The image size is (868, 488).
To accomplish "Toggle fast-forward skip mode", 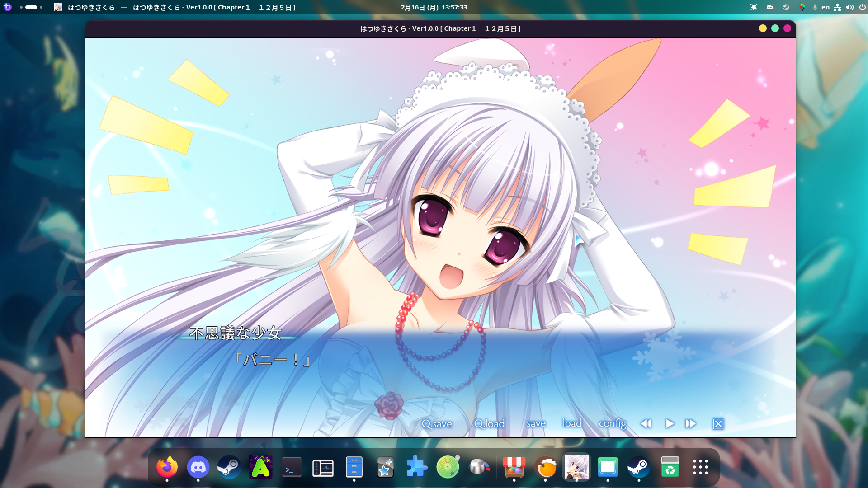I will point(690,424).
